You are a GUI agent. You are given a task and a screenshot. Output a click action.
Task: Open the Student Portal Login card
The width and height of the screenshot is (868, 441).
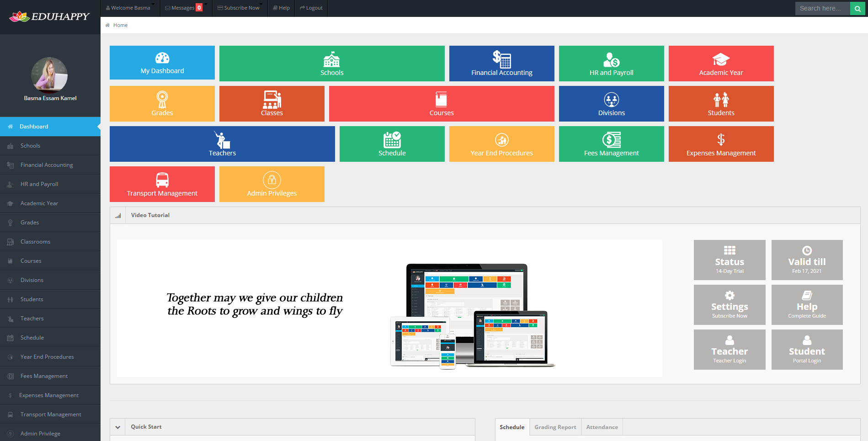807,350
